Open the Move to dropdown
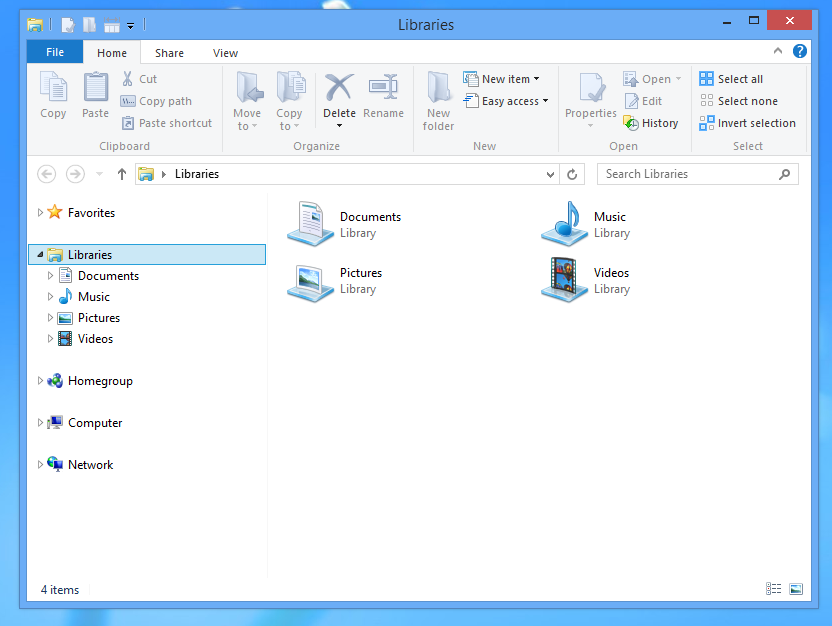832x626 pixels. click(247, 119)
